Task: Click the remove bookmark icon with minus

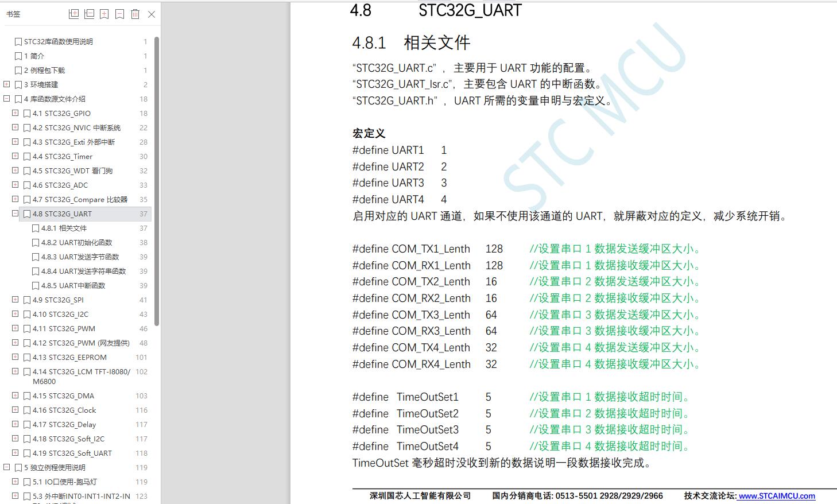Action: tap(119, 14)
